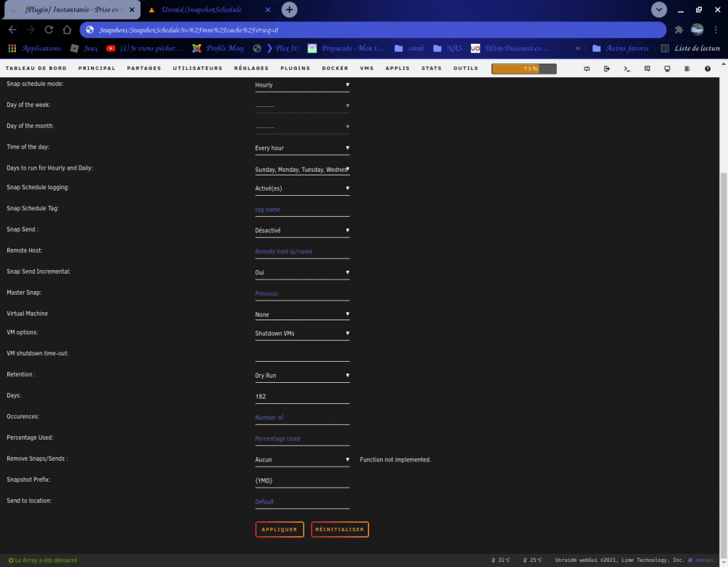
Task: Open the RÉGLAGES menu item
Action: pos(251,68)
